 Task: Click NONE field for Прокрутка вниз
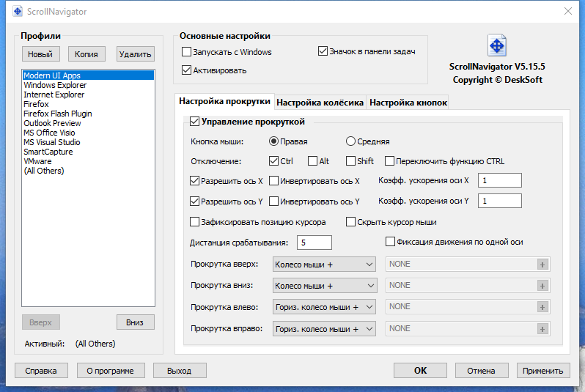pyautogui.click(x=461, y=285)
